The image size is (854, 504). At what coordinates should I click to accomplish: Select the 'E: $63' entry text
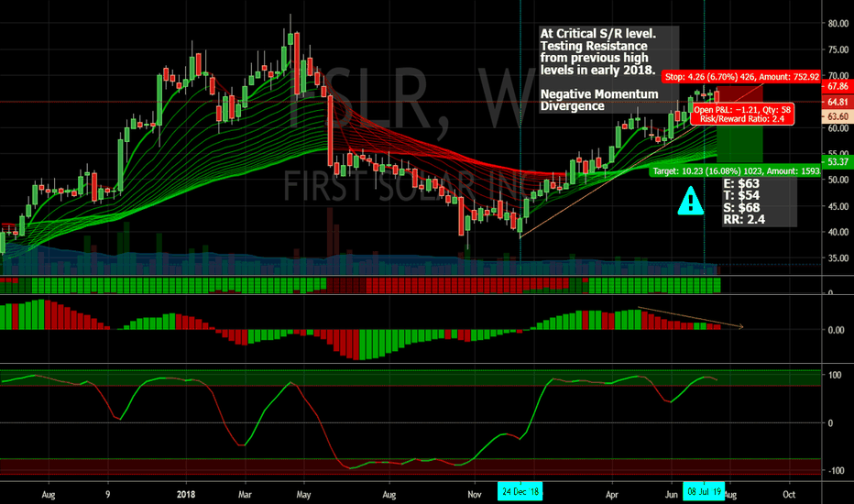[x=741, y=183]
